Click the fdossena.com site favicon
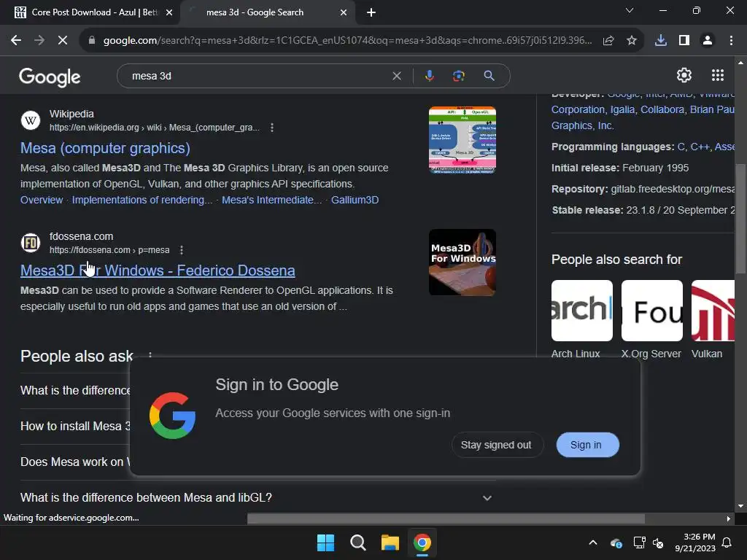This screenshot has width=747, height=560. click(31, 242)
